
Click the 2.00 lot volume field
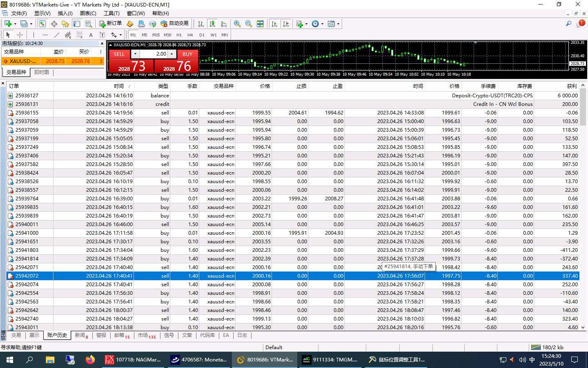tap(154, 54)
